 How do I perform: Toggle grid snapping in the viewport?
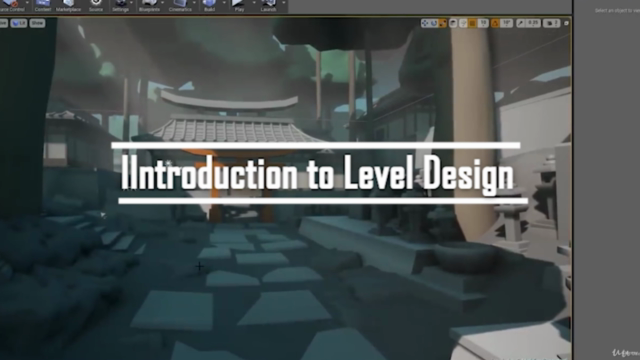click(x=472, y=23)
